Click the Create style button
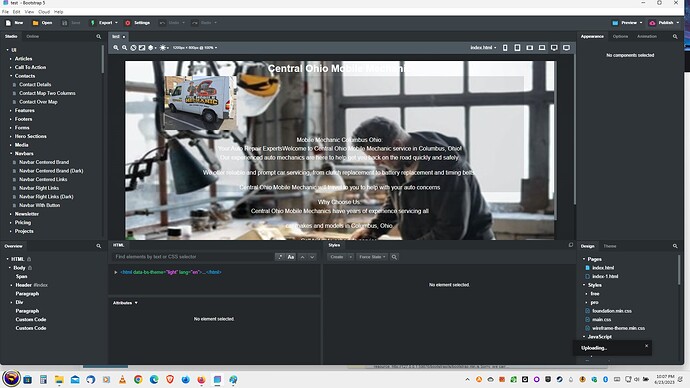 coord(337,256)
